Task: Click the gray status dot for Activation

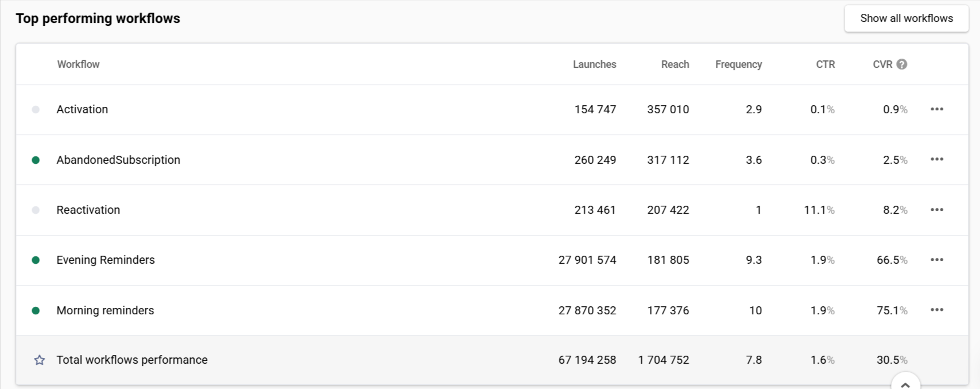Action: (x=36, y=110)
